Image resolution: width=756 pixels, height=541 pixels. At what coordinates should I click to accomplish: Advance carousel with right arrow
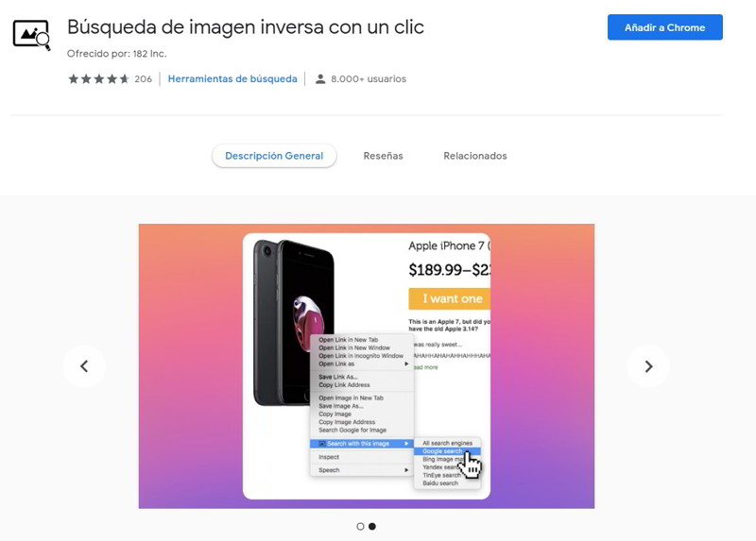point(648,366)
